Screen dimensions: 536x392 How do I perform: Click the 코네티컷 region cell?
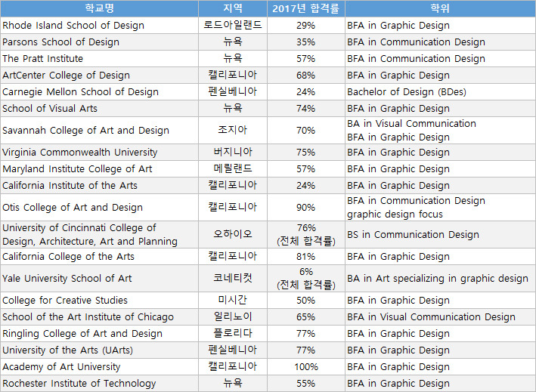click(232, 278)
